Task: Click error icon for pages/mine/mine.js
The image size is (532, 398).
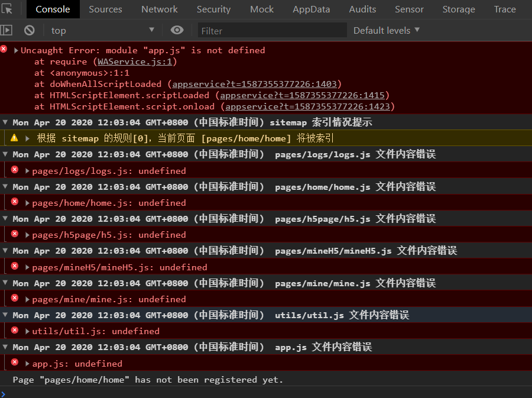Action: click(15, 297)
